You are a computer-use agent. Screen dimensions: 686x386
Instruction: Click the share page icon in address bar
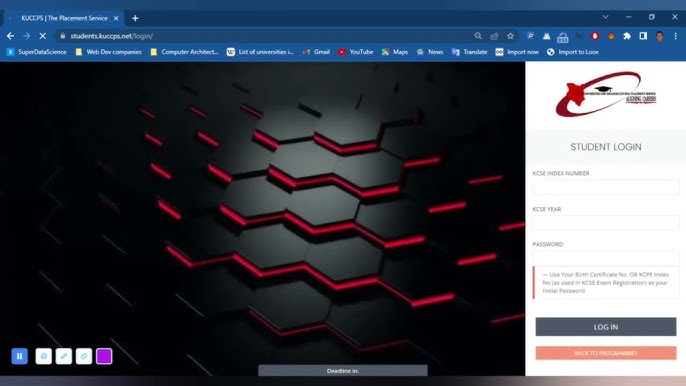(x=494, y=36)
